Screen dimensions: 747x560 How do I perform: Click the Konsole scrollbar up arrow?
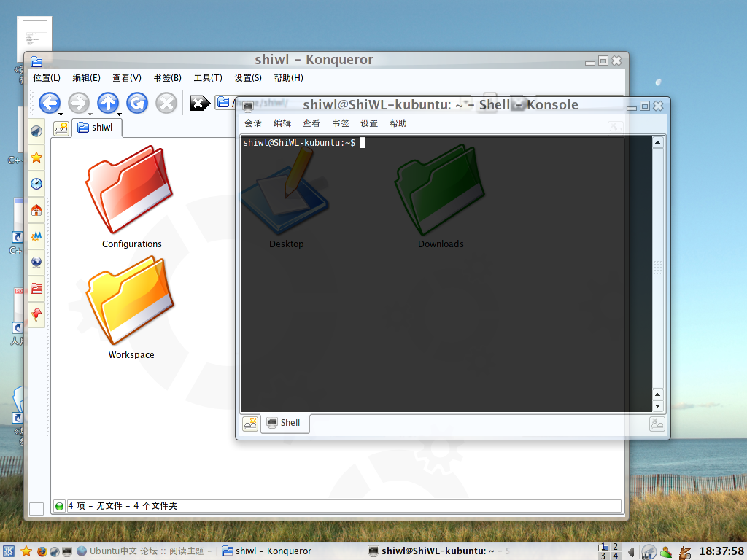coord(657,142)
